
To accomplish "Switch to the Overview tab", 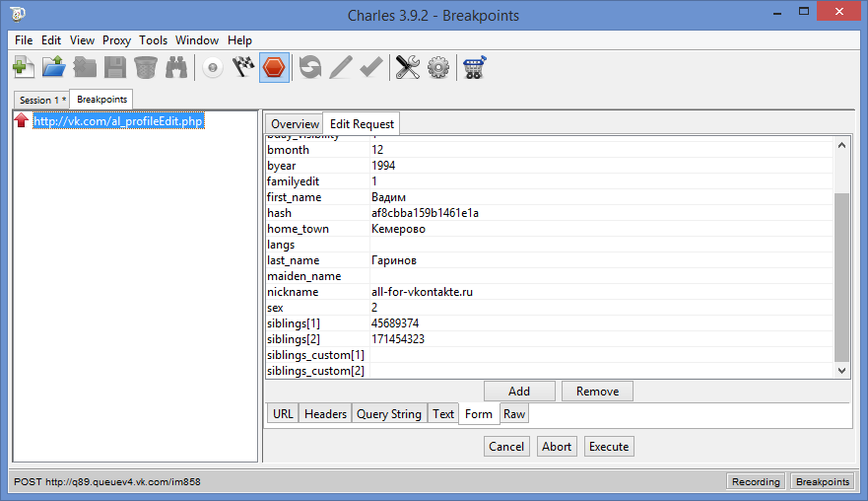I will (295, 124).
